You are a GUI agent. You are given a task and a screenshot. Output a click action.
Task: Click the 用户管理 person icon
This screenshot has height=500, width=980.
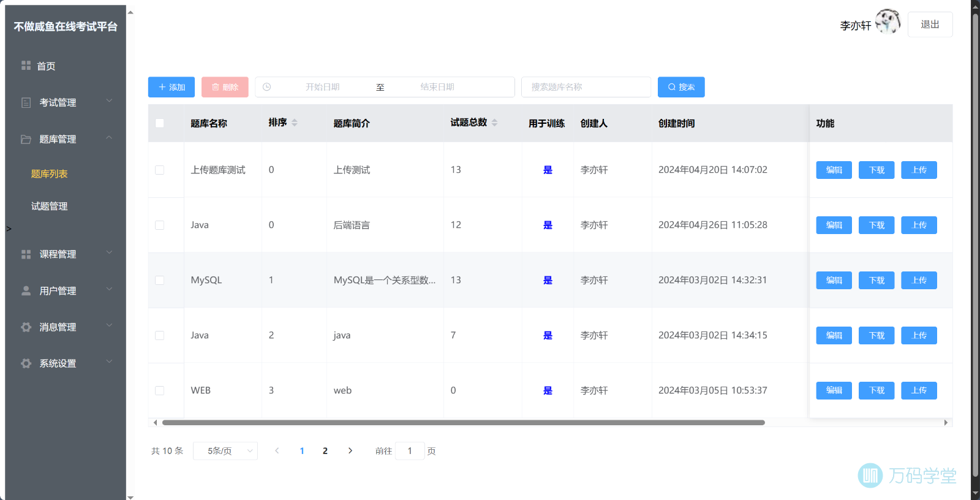point(26,290)
